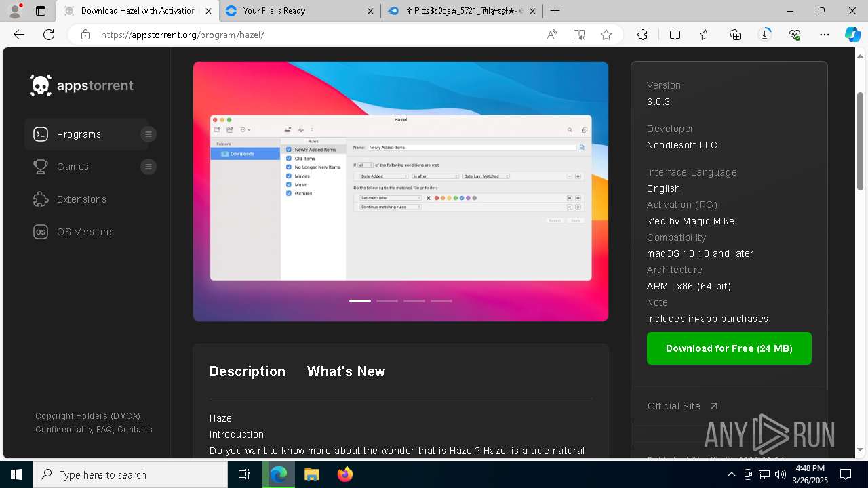868x488 pixels.
Task: Close the Download Hazel tab
Action: (x=208, y=11)
